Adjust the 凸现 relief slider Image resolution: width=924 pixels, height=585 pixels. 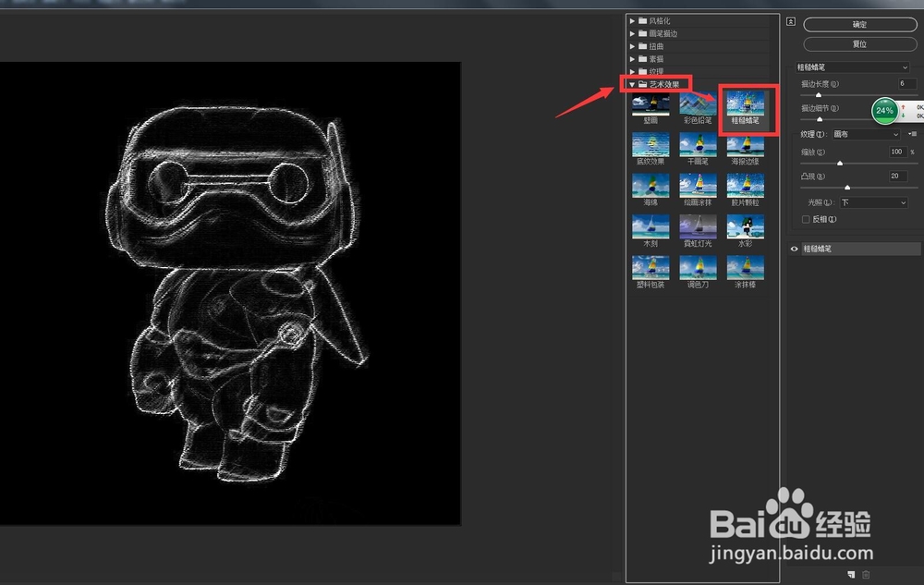pos(847,187)
